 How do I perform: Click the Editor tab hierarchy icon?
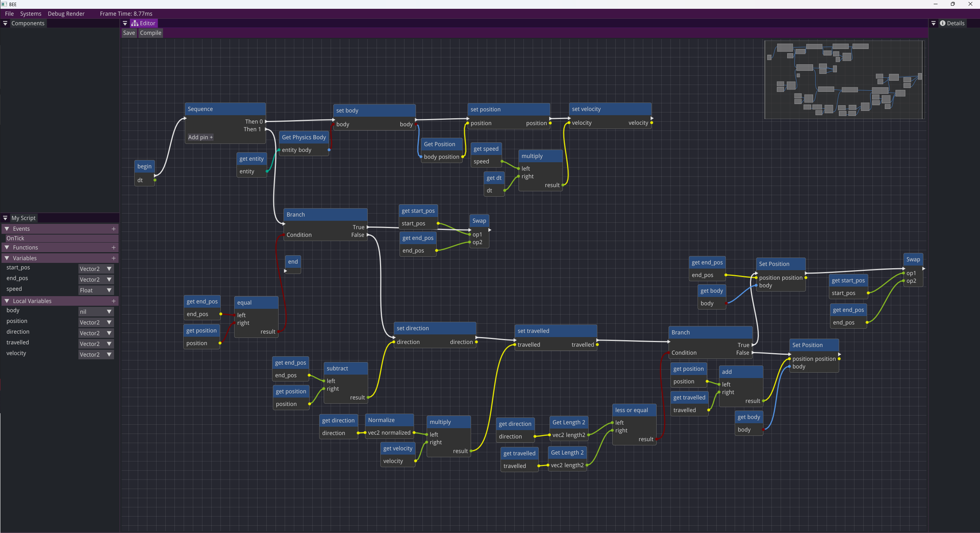coord(135,23)
